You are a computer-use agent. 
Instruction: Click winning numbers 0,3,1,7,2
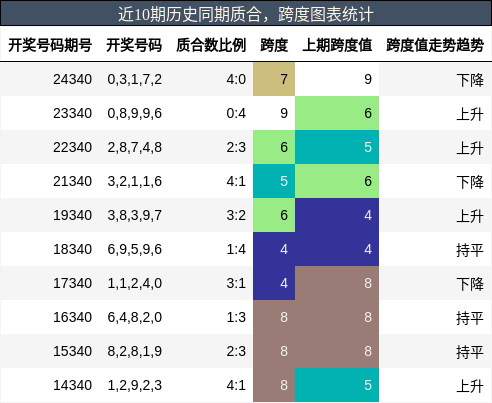point(135,79)
